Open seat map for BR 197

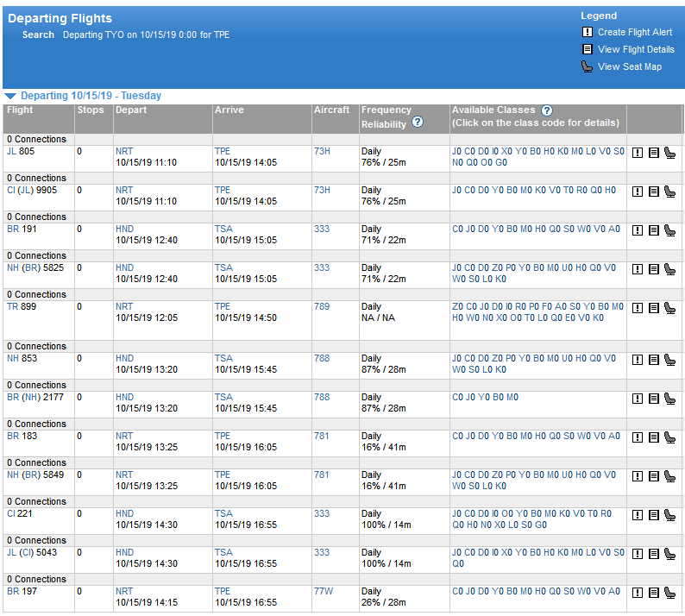pyautogui.click(x=669, y=594)
